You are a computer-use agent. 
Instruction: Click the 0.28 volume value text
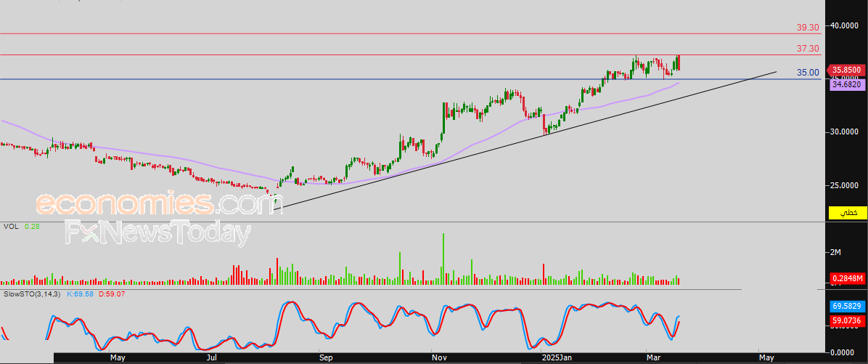coord(31,227)
